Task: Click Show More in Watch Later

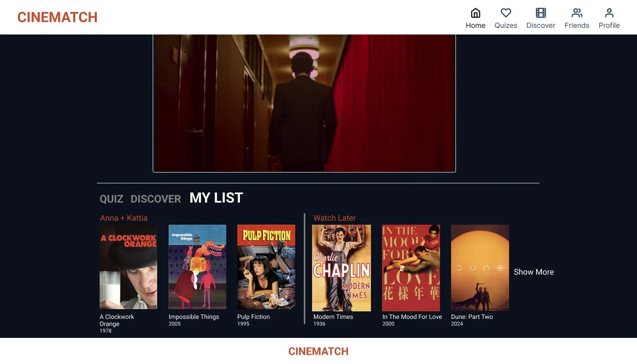Action: tap(534, 272)
